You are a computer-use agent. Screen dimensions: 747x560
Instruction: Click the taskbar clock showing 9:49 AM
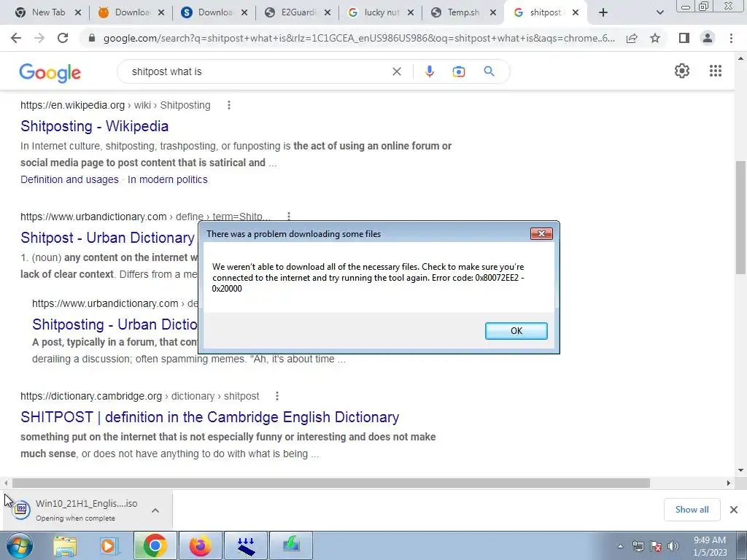(x=710, y=546)
